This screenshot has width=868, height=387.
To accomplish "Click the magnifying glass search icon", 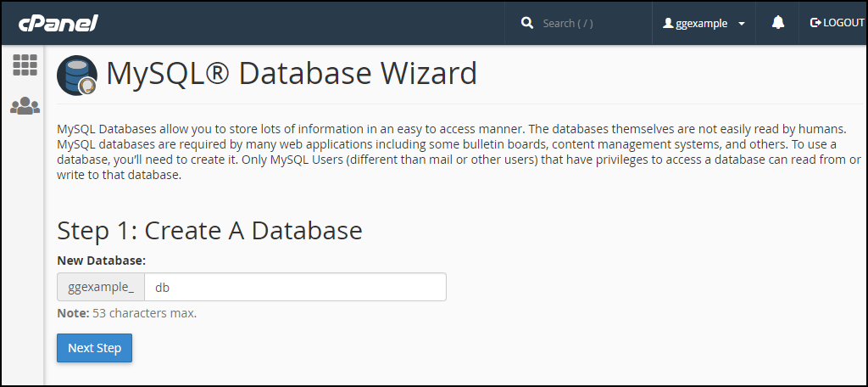I will [x=527, y=23].
